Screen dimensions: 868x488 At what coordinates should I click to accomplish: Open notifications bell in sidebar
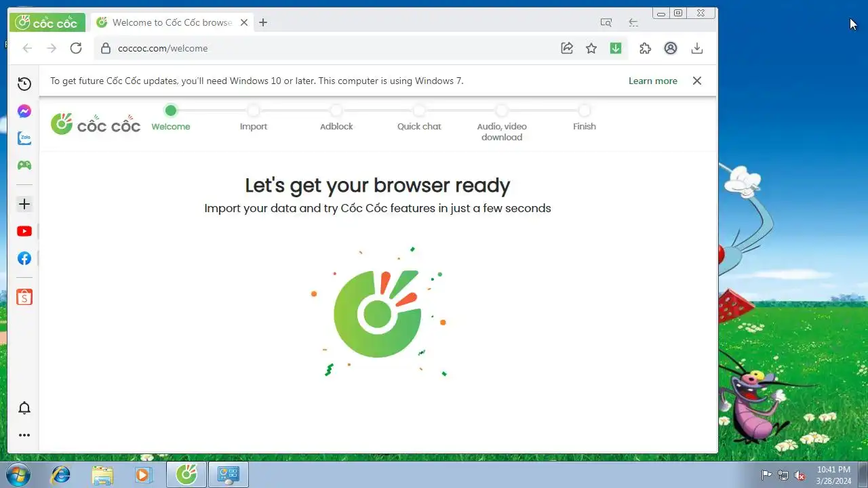pyautogui.click(x=24, y=408)
